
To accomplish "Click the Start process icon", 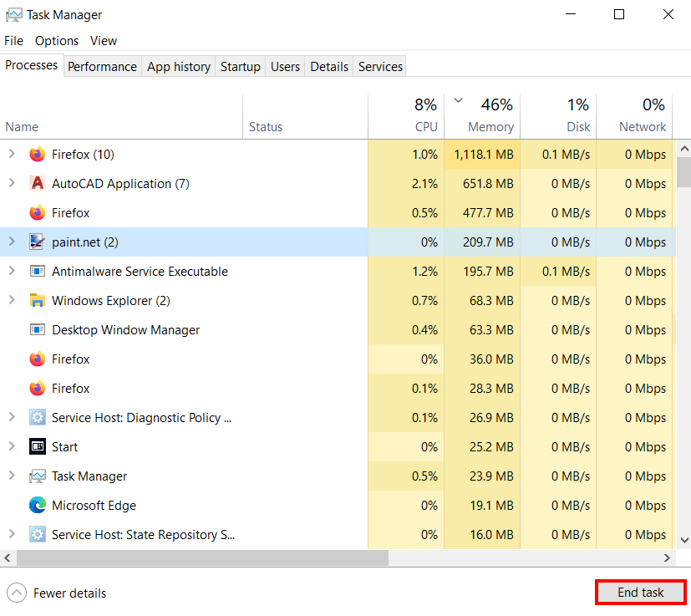I will [x=38, y=446].
